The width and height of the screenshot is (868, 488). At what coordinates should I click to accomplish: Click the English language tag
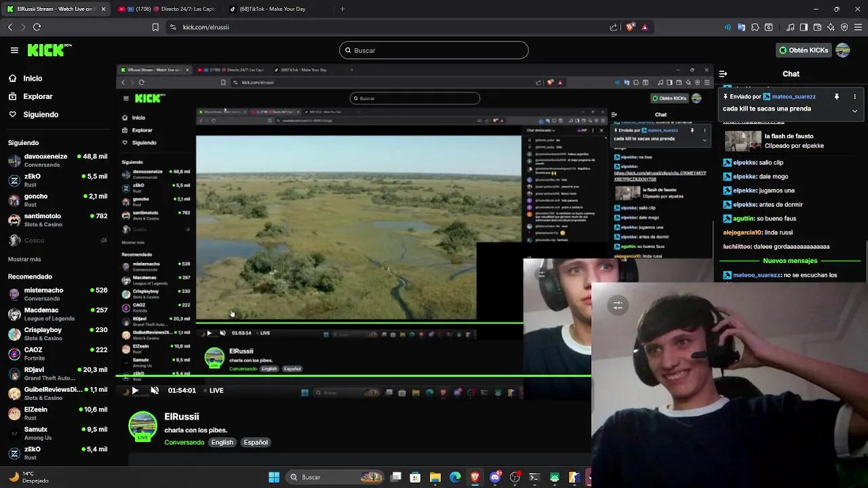tap(222, 443)
